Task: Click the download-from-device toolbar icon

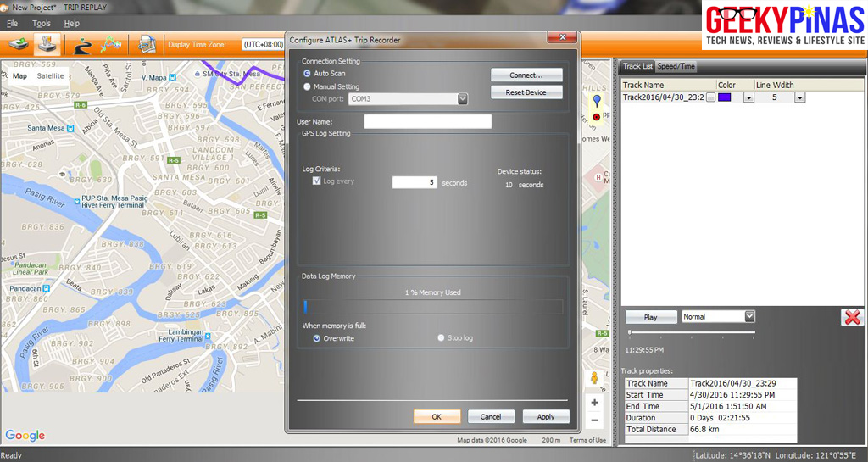Action: click(x=18, y=44)
